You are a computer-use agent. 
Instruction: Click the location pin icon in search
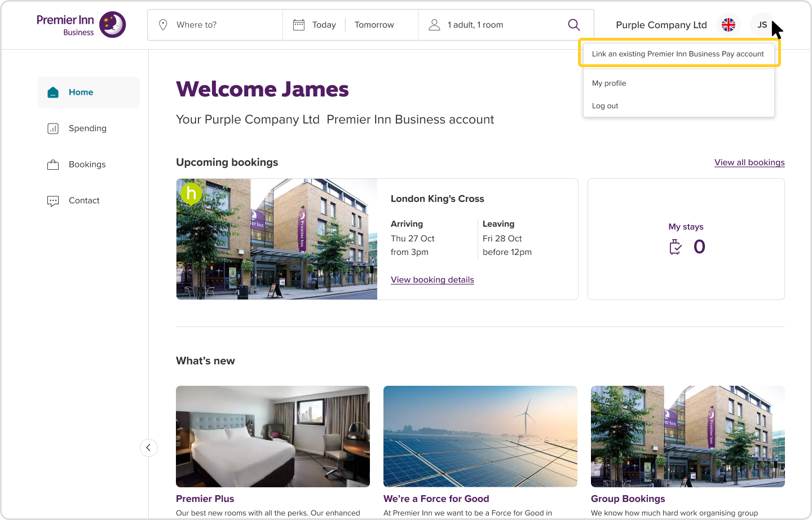pyautogui.click(x=163, y=25)
